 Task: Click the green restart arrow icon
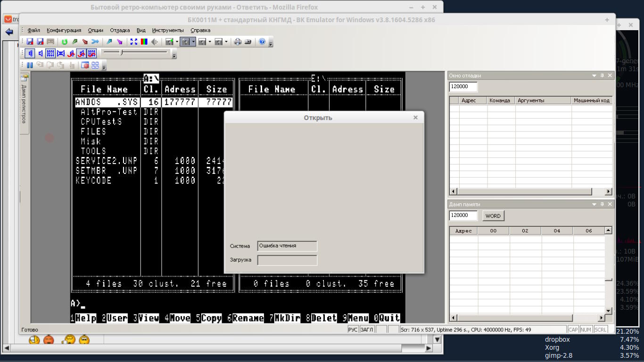(x=65, y=42)
